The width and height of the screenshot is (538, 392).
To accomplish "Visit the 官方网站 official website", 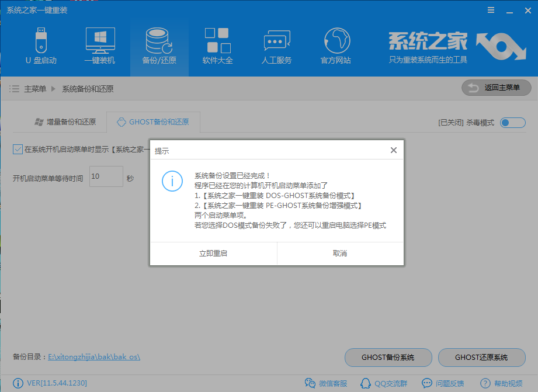I will point(335,46).
